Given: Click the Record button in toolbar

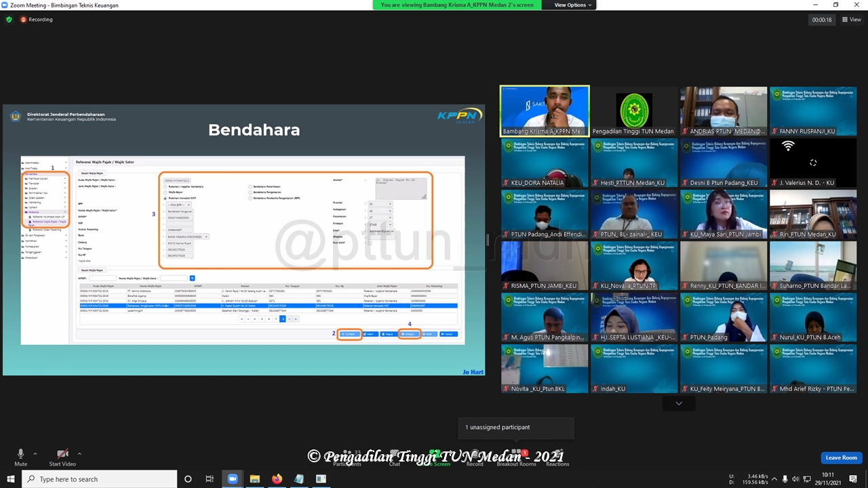Looking at the screenshot, I should point(475,457).
